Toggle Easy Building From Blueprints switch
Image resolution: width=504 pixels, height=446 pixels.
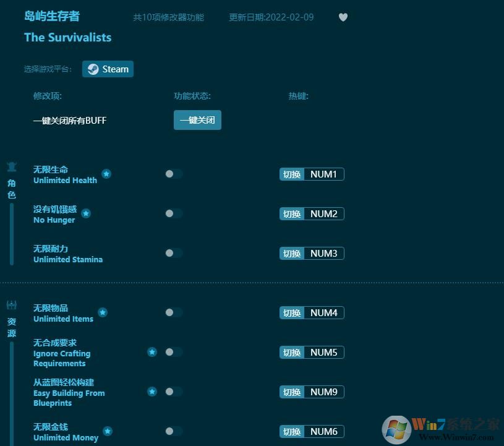pos(174,392)
